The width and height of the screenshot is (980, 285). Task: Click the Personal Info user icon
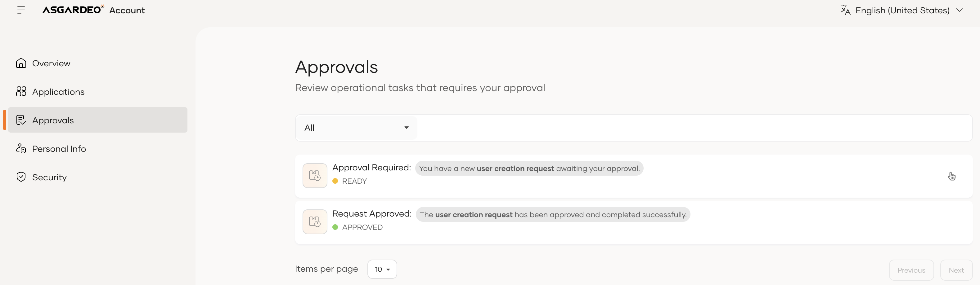pyautogui.click(x=21, y=149)
